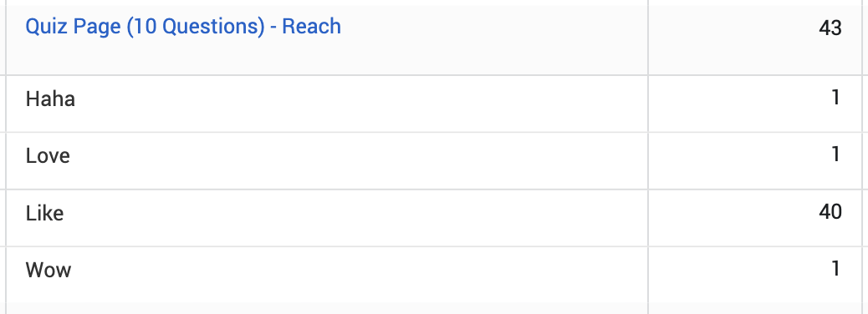
Task: Click the Wow row count value
Action: pyautogui.click(x=836, y=269)
